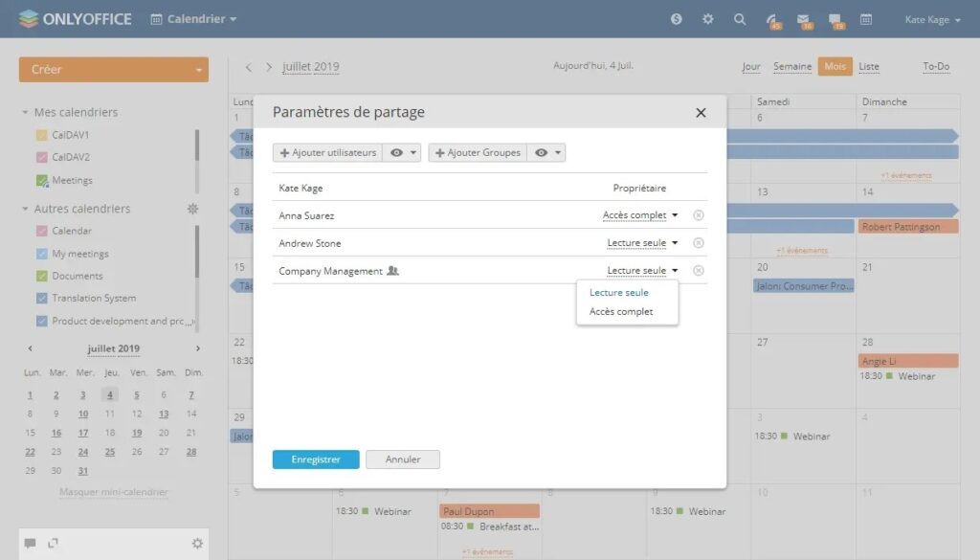Click eye icon next to Ajouter utilisateurs

click(x=396, y=152)
